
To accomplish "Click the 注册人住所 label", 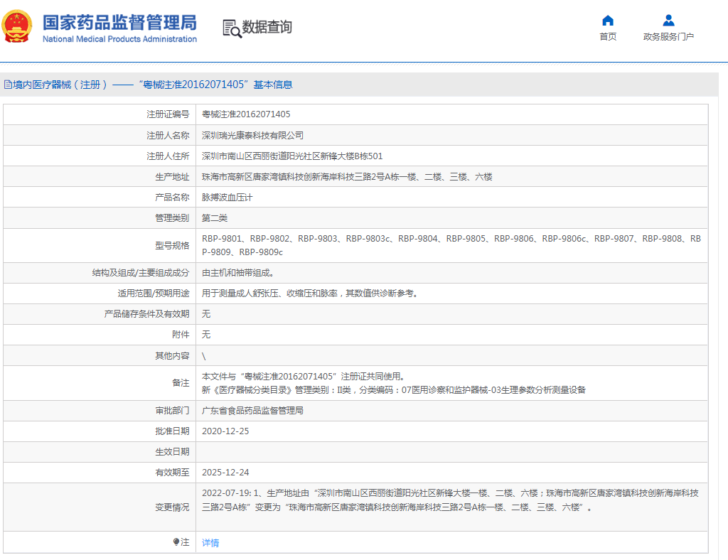I will [168, 156].
